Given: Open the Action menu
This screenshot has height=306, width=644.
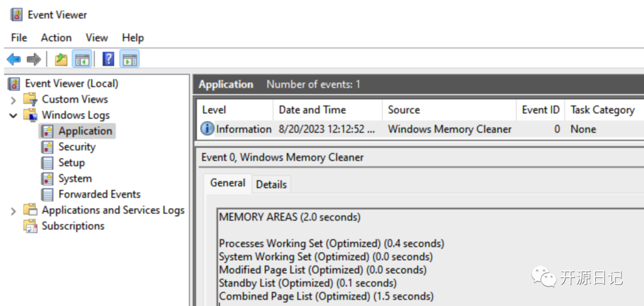Looking at the screenshot, I should [x=56, y=38].
